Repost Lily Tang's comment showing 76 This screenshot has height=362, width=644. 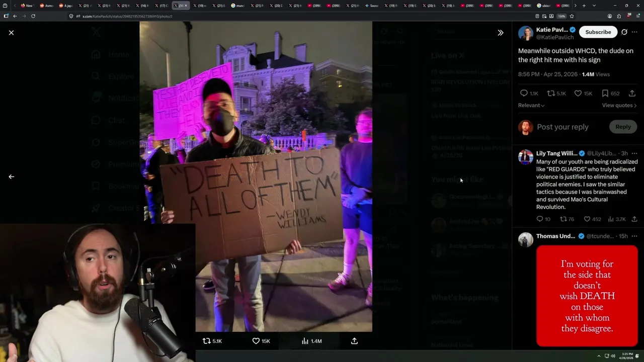[567, 219]
